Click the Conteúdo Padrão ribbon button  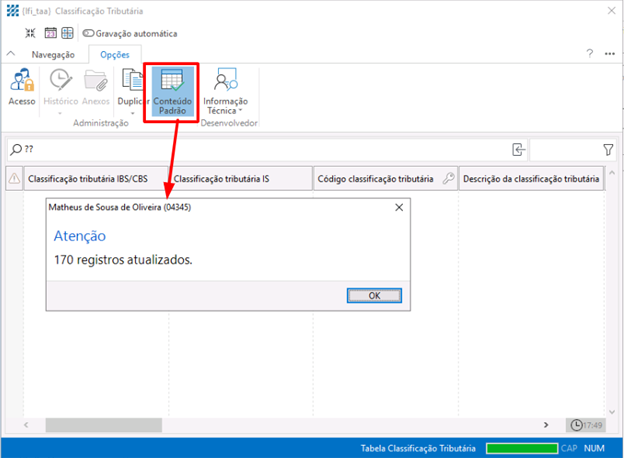(x=175, y=91)
